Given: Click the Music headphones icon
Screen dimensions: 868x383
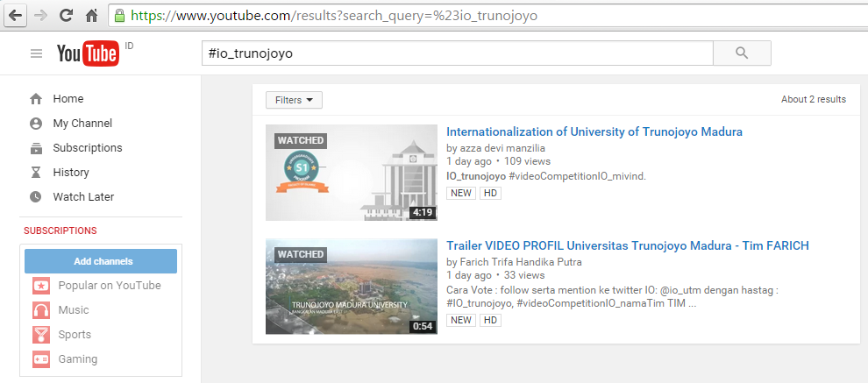Looking at the screenshot, I should point(41,310).
